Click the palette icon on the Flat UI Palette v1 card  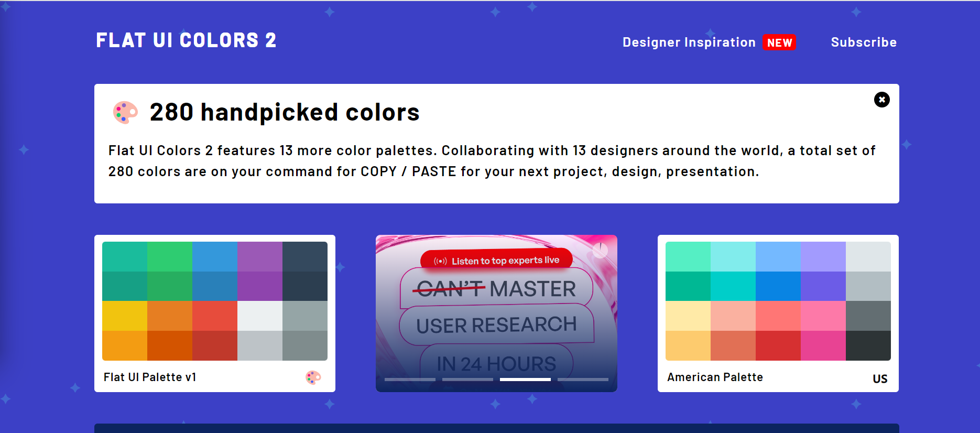[313, 377]
